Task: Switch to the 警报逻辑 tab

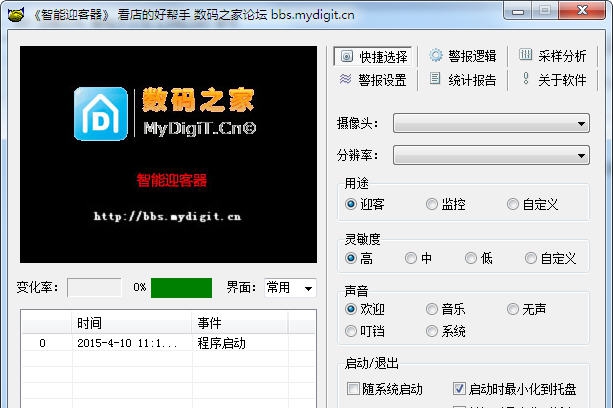Action: click(463, 56)
